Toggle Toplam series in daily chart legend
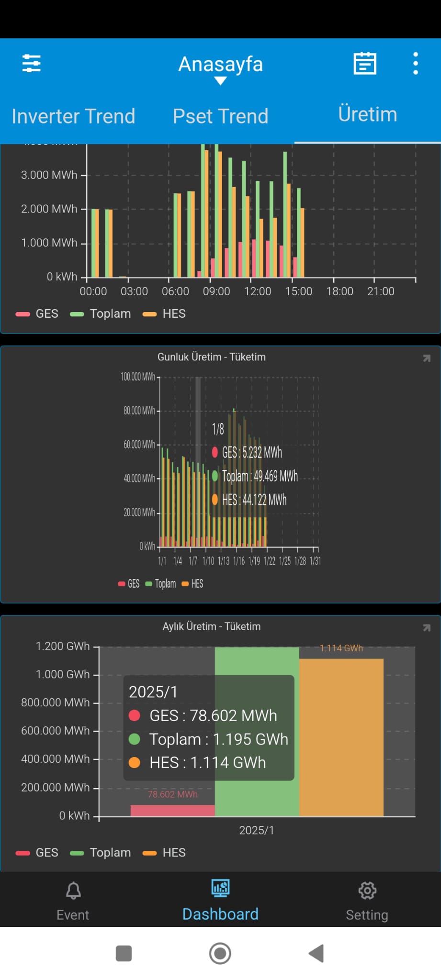Image resolution: width=441 pixels, height=980 pixels. coord(161,584)
